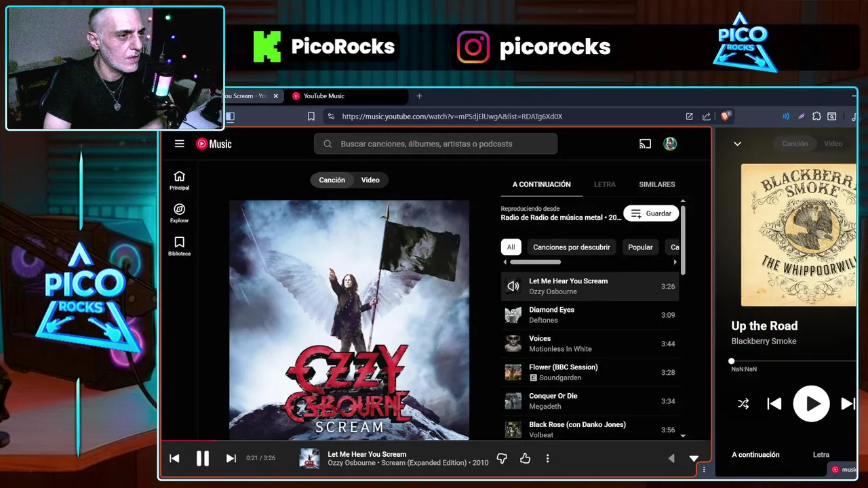
Task: Click the media sound waves toolbar icon
Action: click(x=786, y=117)
